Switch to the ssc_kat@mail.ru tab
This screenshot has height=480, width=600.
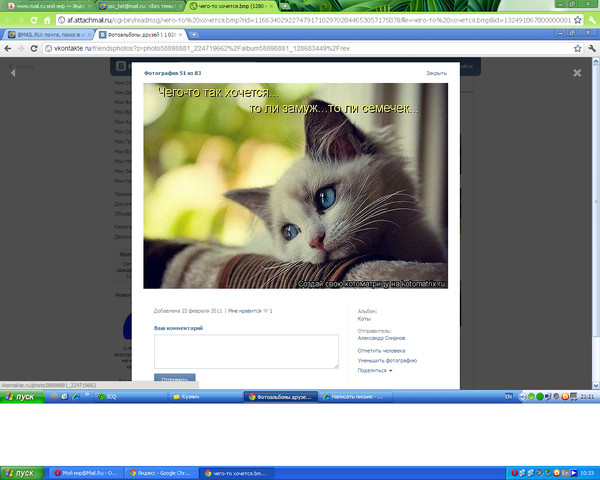coord(140,6)
